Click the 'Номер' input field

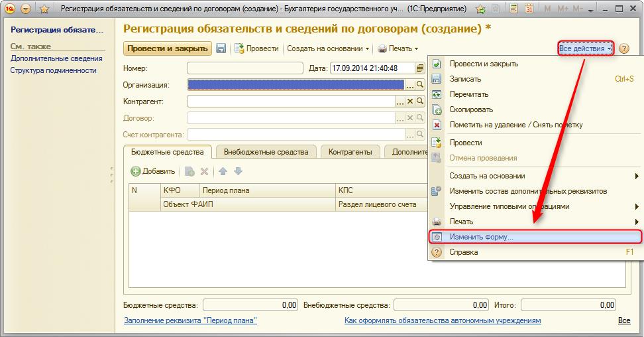coord(244,68)
